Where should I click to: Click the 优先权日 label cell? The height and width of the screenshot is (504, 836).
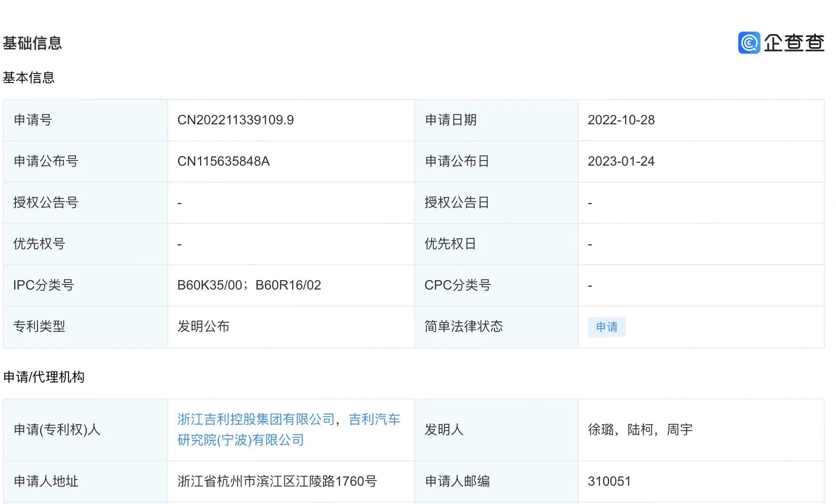[x=496, y=244]
